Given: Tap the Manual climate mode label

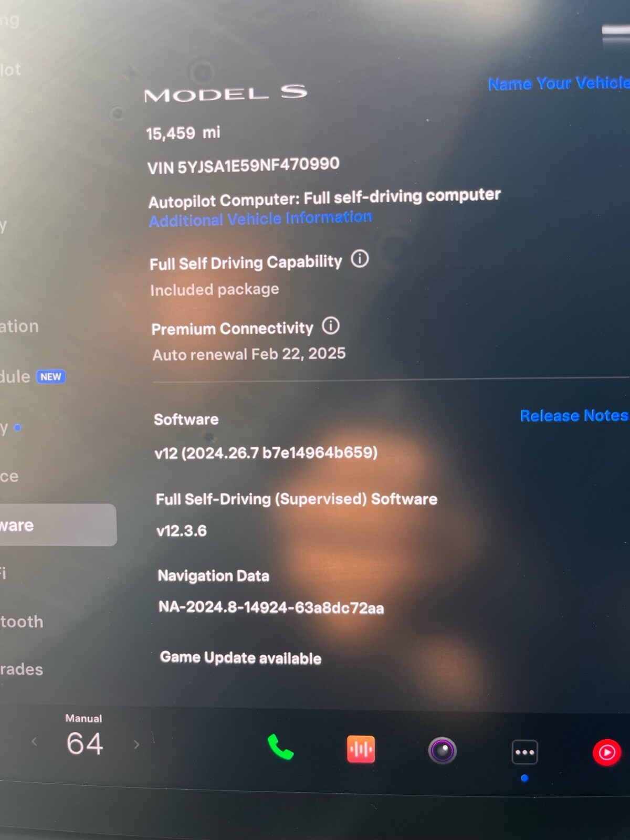Looking at the screenshot, I should (83, 718).
